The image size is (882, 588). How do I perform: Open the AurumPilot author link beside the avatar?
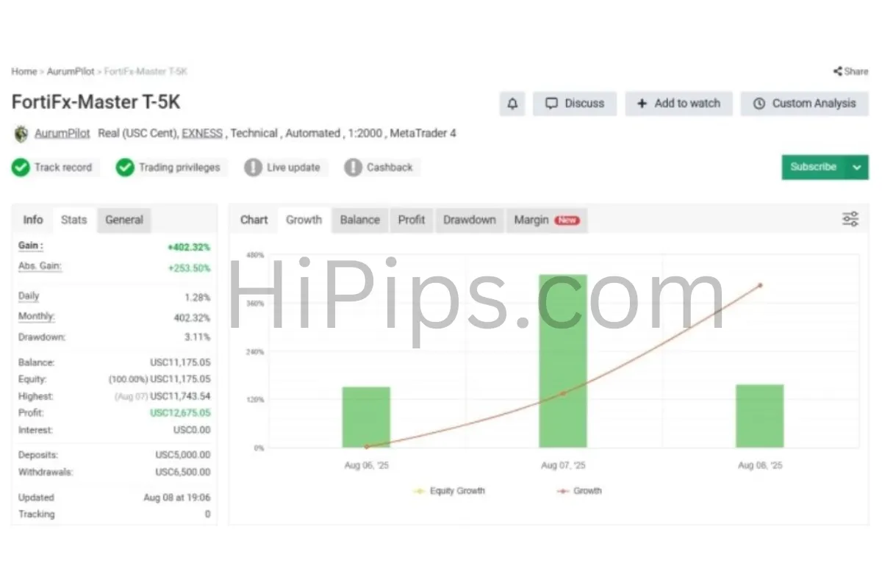(x=63, y=134)
